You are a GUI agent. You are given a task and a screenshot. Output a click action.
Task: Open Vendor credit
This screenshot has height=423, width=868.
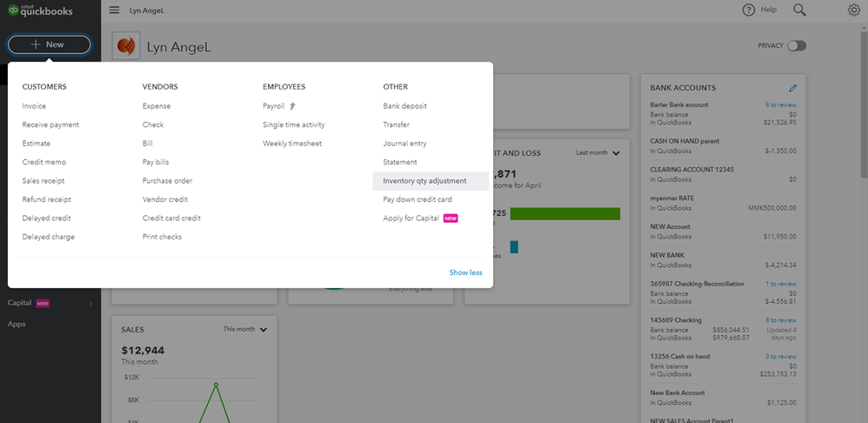[165, 199]
